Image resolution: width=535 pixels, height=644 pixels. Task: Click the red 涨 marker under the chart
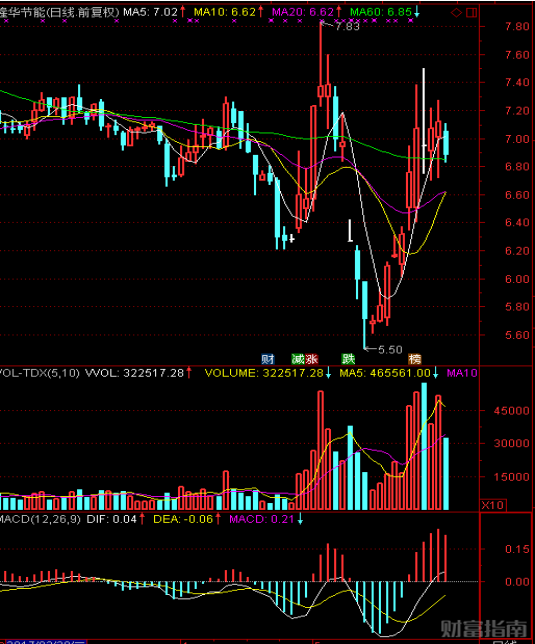(311, 359)
